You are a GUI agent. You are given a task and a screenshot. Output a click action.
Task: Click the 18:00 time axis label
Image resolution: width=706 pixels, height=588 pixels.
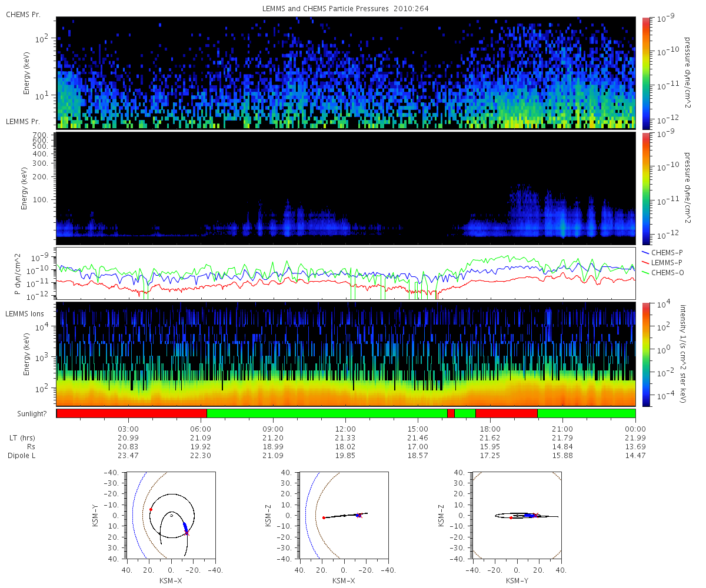coord(490,429)
